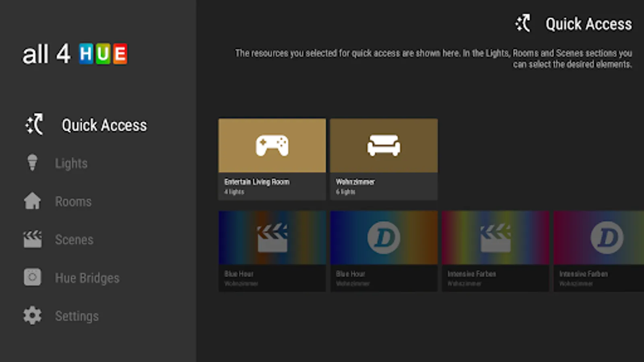Screen dimensions: 644x362
Task: Open the Quick Access section label in sidebar
Action: pos(104,125)
